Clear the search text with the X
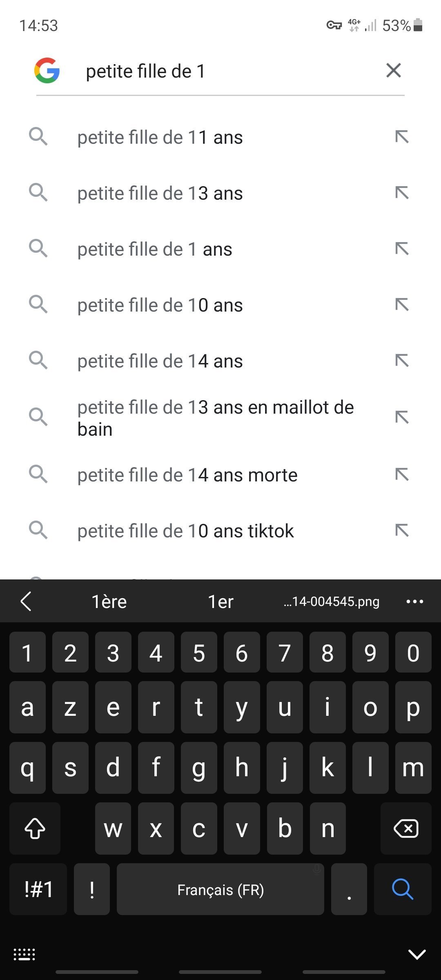 tap(393, 71)
